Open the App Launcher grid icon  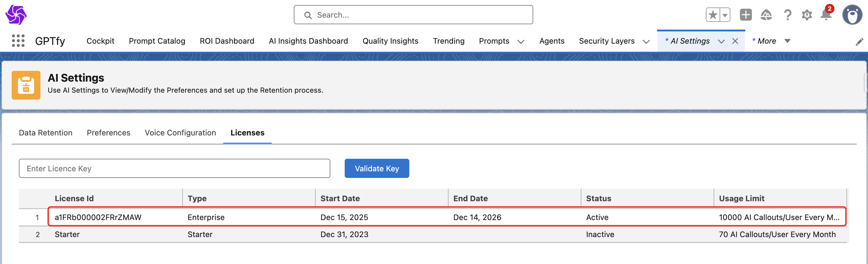tap(18, 41)
